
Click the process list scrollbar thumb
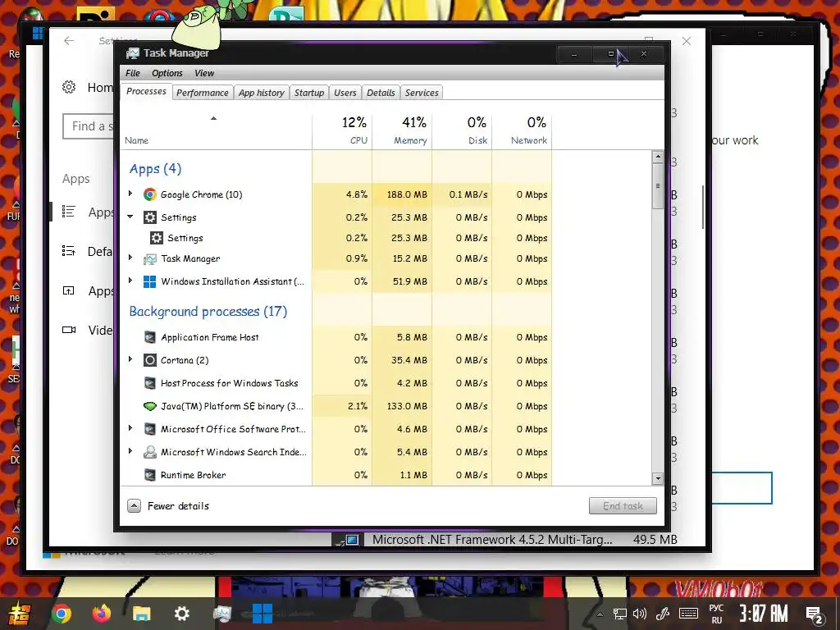(658, 186)
